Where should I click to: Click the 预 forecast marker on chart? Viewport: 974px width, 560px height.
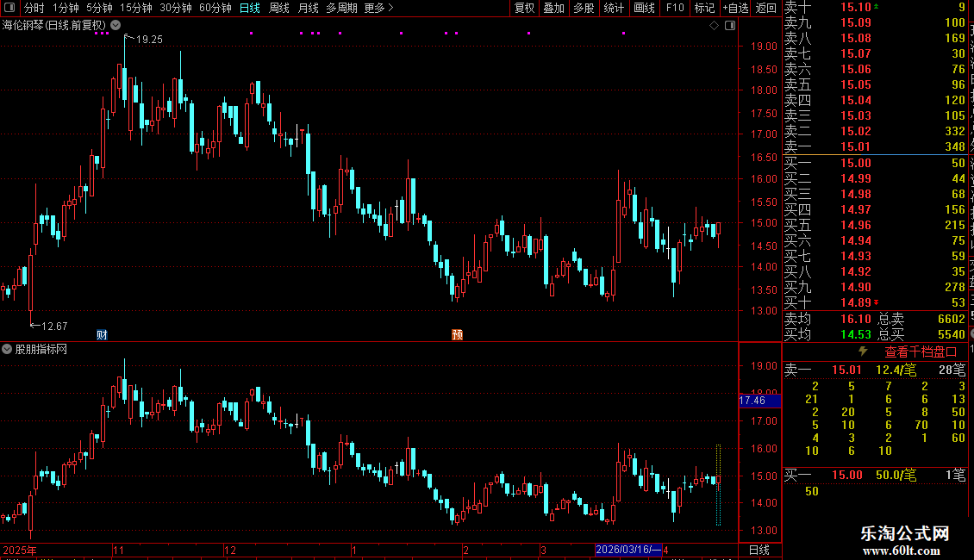(457, 334)
